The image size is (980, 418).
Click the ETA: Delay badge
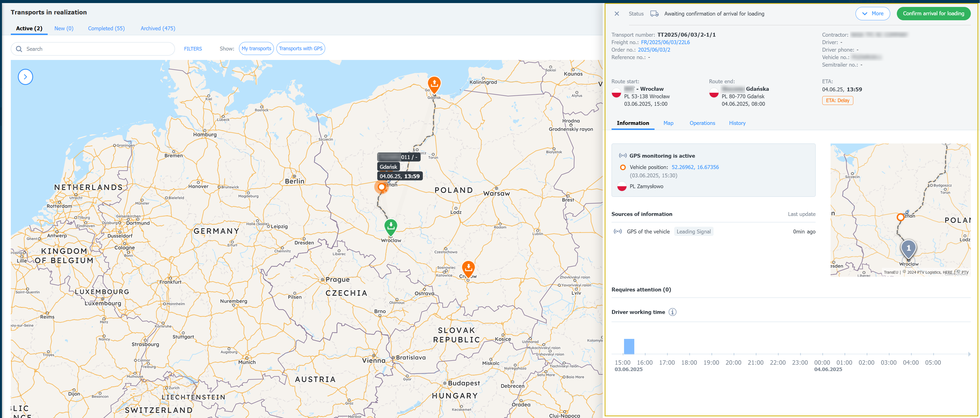pyautogui.click(x=837, y=100)
